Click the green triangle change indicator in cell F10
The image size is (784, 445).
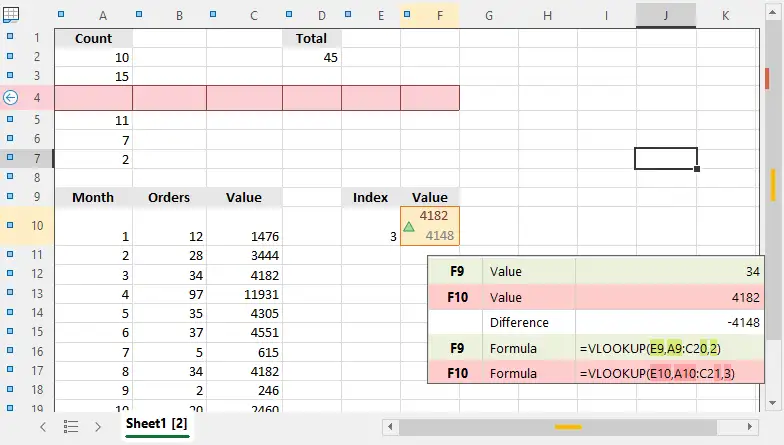coord(409,227)
